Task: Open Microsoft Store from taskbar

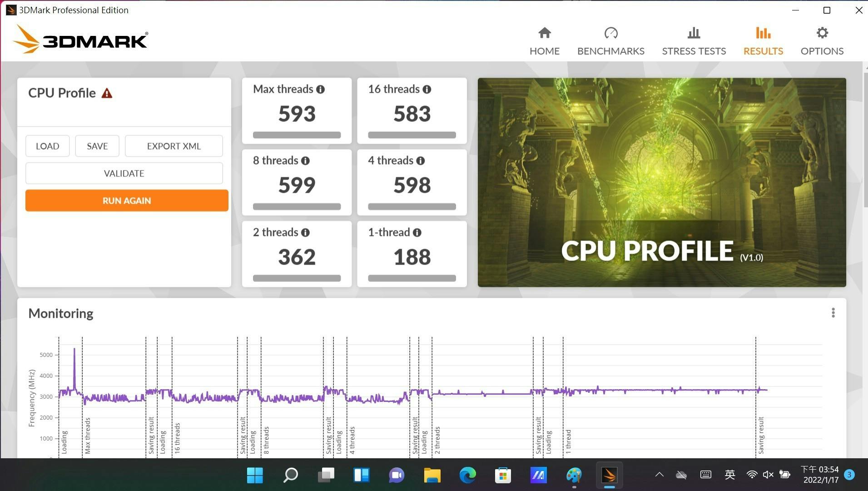Action: click(x=503, y=475)
